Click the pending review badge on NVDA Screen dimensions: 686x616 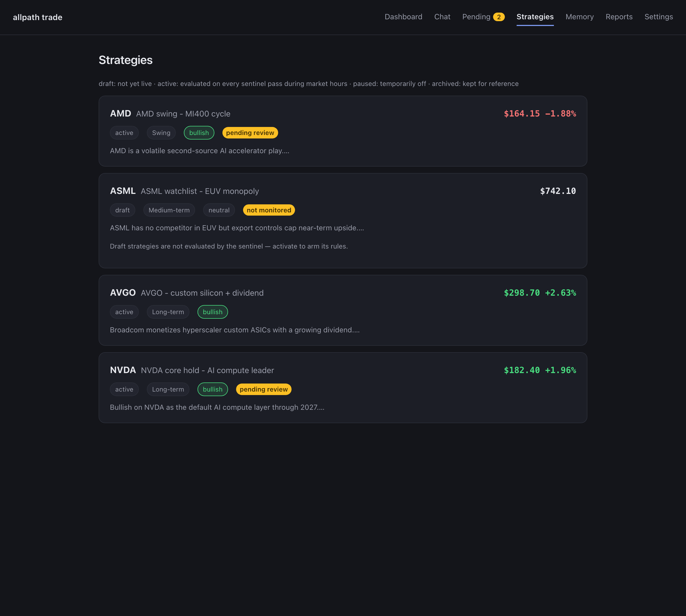263,390
